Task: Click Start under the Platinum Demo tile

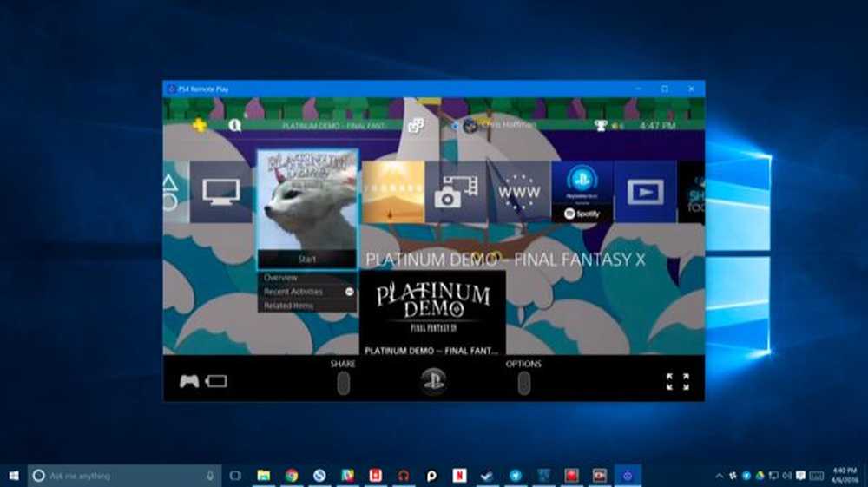Action: [x=307, y=259]
